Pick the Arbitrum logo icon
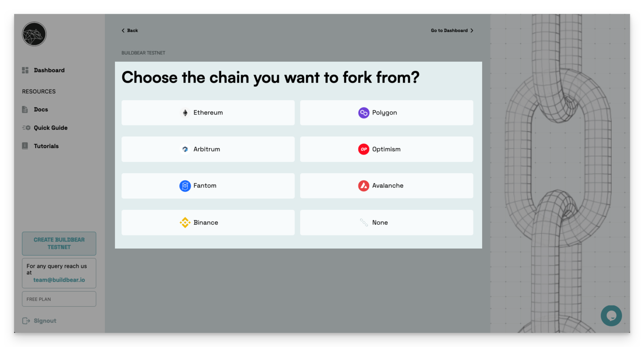Screen dimensions: 644x347 185,149
